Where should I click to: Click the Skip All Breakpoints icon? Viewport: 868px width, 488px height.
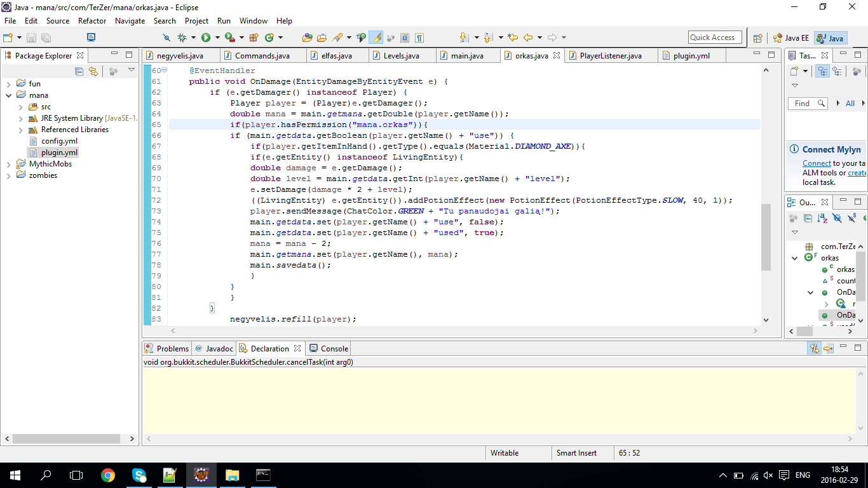[166, 37]
